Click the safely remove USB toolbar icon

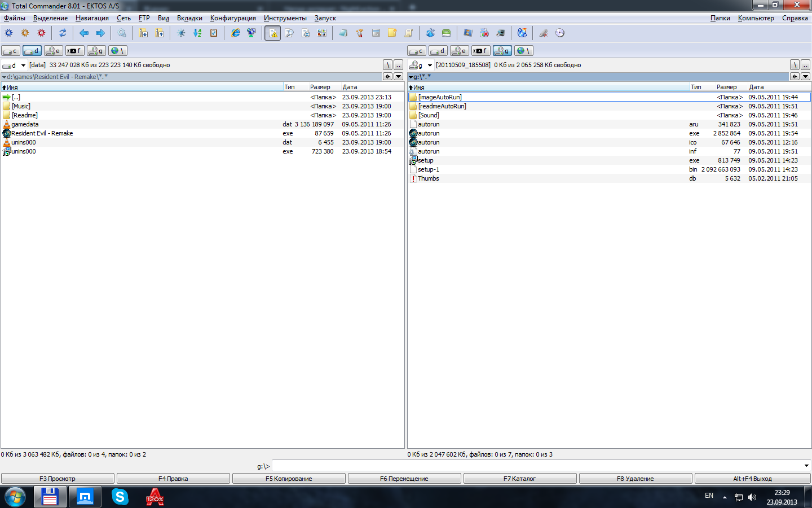[544, 33]
